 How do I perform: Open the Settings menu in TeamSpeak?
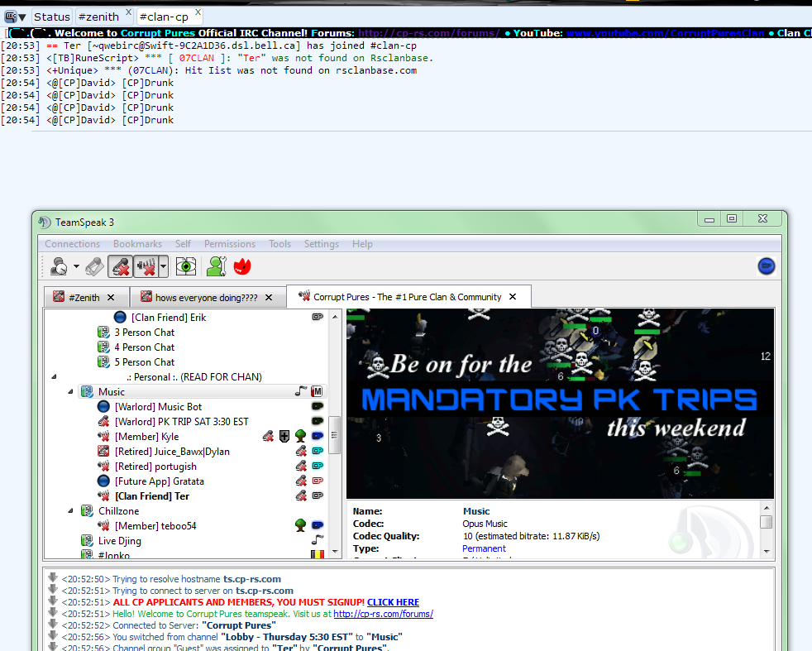(321, 244)
